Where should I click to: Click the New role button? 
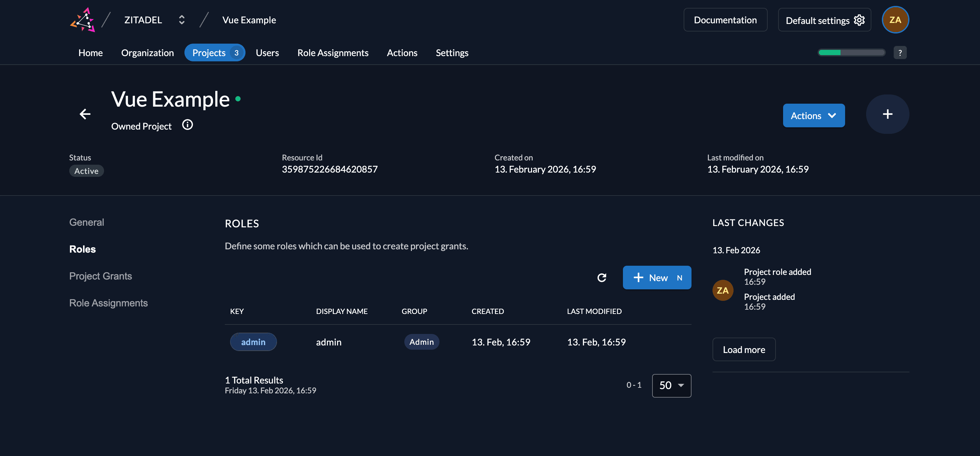pos(657,278)
